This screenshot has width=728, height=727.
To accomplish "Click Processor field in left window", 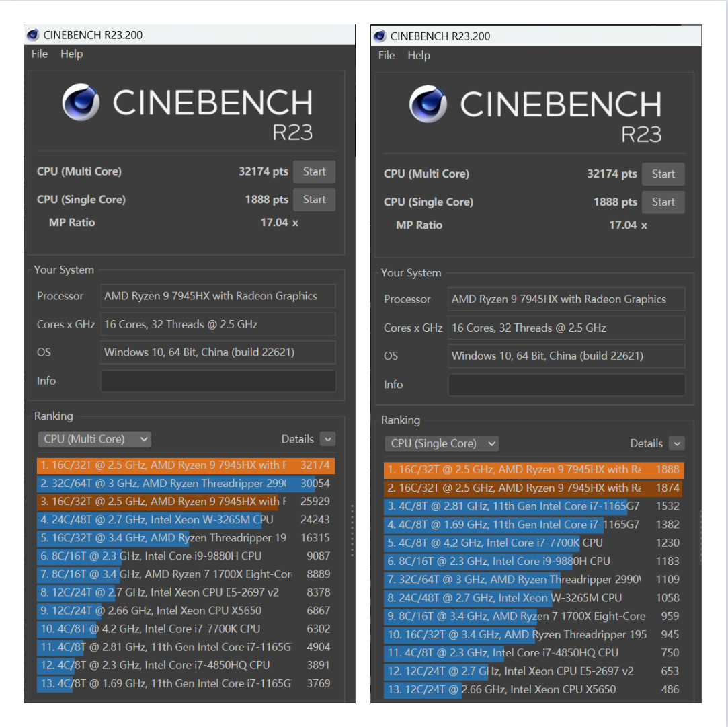I will [218, 296].
